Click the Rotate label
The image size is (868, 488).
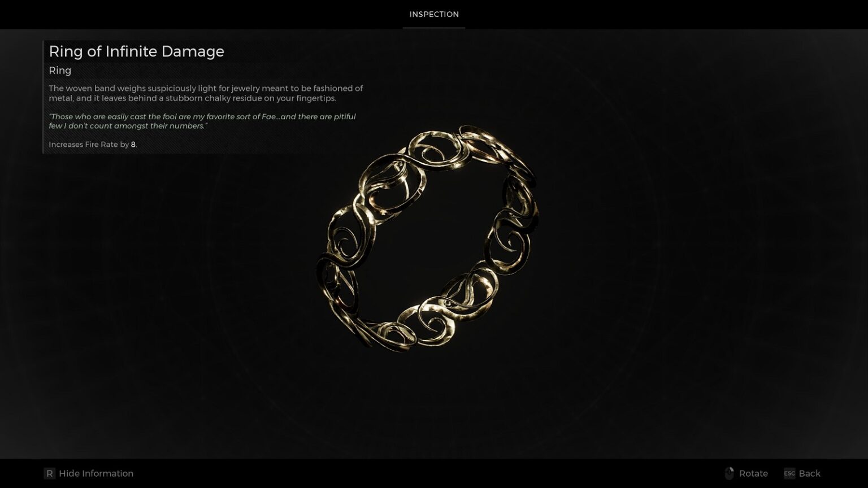pos(753,473)
